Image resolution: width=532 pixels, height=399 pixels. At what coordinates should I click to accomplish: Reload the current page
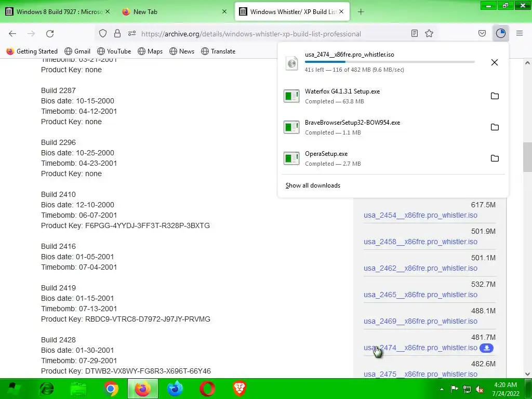coord(50,34)
